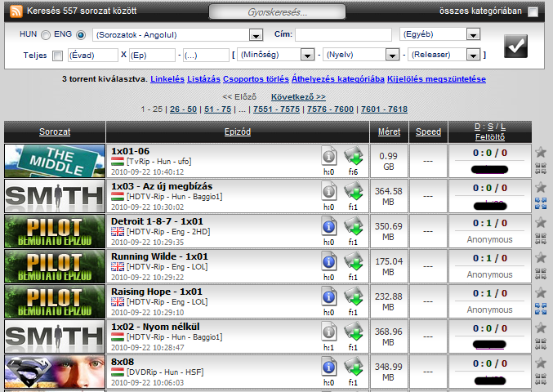Sort the list by Speed column
Image resolution: width=553 pixels, height=392 pixels.
(x=428, y=131)
